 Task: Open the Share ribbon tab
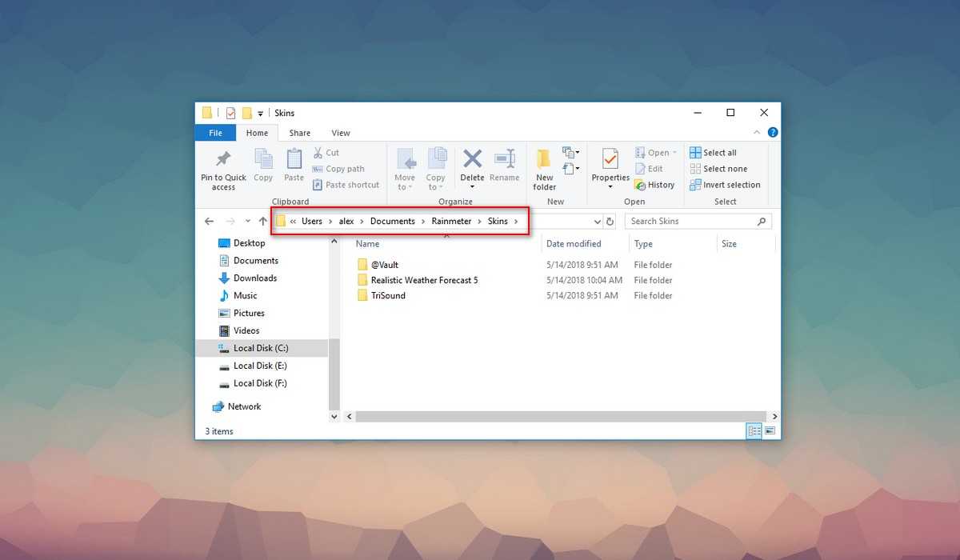pyautogui.click(x=300, y=133)
